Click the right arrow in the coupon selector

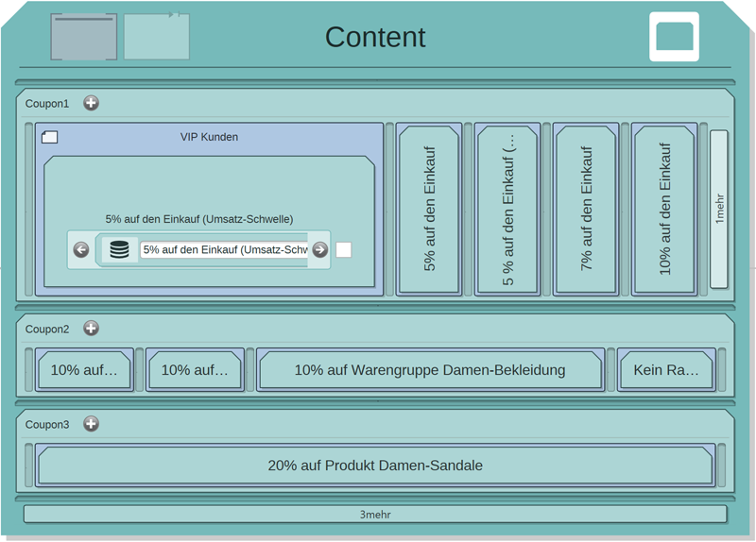(x=320, y=250)
